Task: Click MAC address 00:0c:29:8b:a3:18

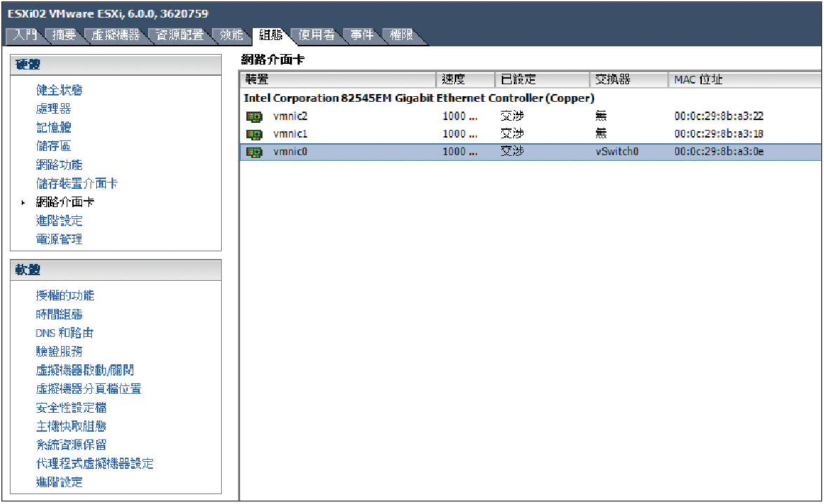Action: [x=719, y=134]
